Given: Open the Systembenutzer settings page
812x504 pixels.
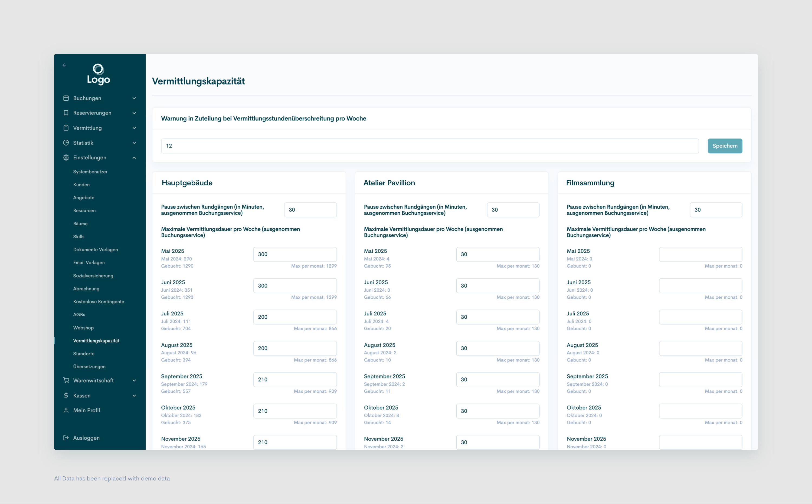Looking at the screenshot, I should tap(90, 172).
